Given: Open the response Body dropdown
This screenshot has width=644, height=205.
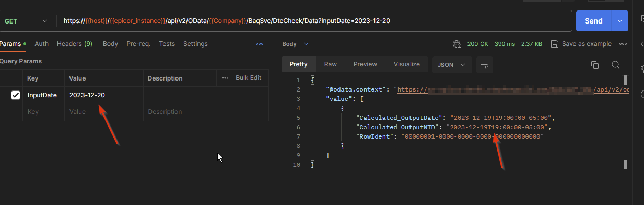Looking at the screenshot, I should point(295,44).
